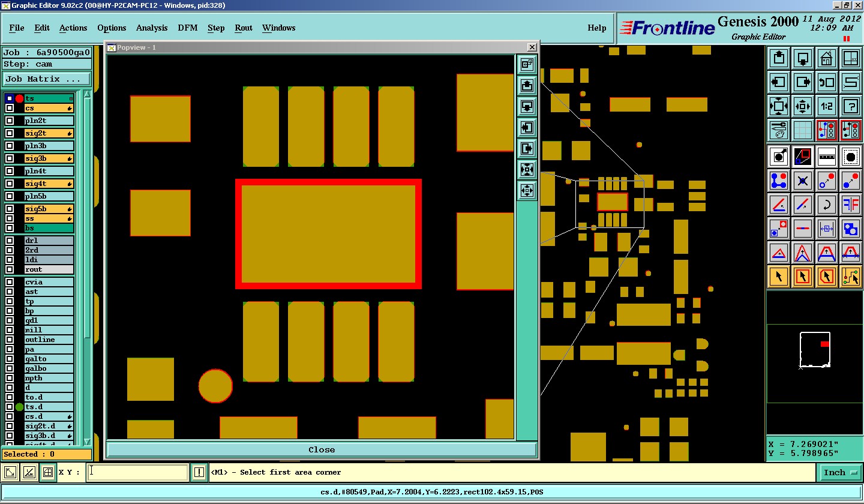Open the wrench and palette settings icon
This screenshot has height=504, width=864.
[779, 130]
